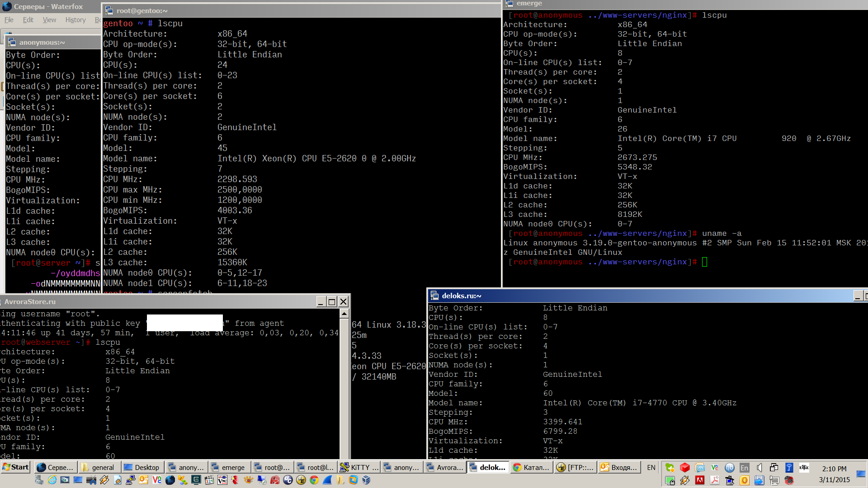The width and height of the screenshot is (868, 488).
Task: Open the File menu in Waterfox
Action: coord(9,20)
